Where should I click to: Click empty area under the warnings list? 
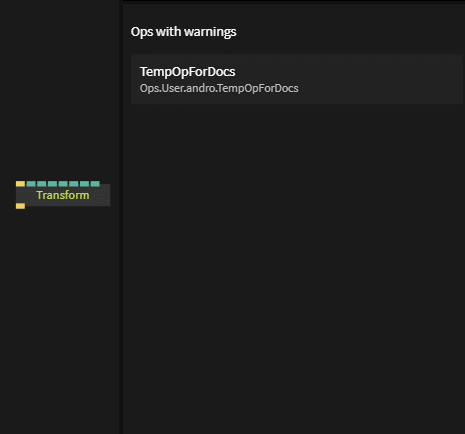(x=293, y=267)
